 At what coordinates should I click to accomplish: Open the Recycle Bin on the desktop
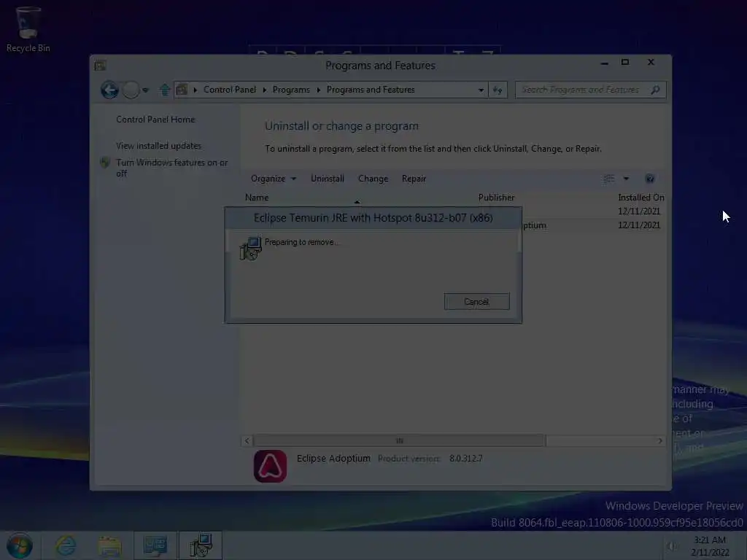click(28, 29)
